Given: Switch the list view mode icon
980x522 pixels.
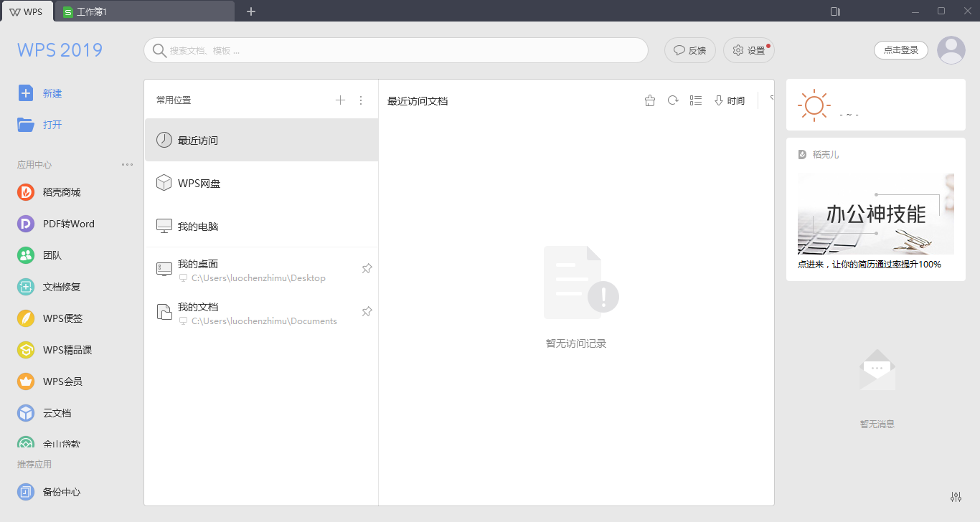Looking at the screenshot, I should (x=695, y=100).
